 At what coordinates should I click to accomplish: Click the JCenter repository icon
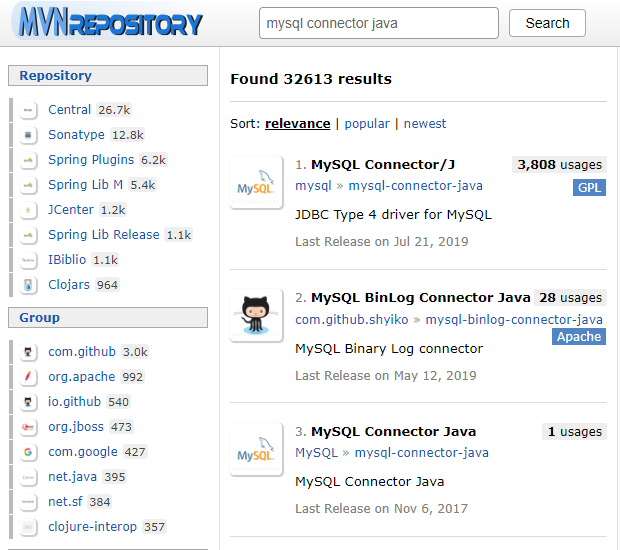(x=28, y=210)
